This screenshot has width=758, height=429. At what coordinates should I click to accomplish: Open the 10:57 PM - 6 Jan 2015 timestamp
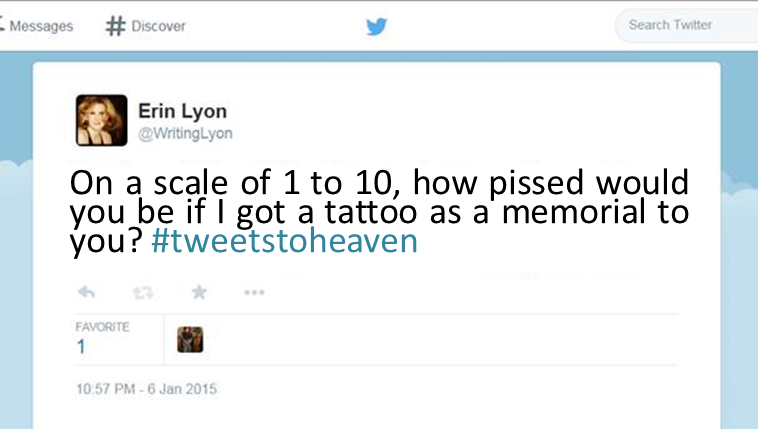pos(146,389)
